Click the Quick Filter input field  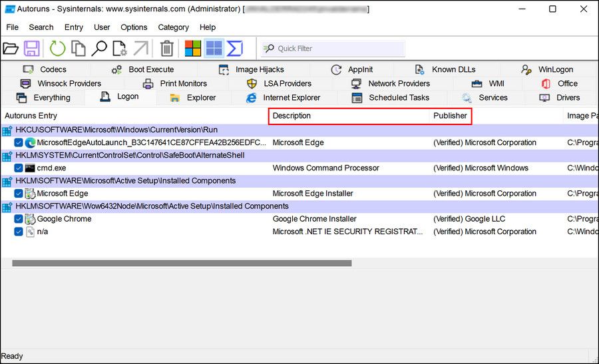(x=332, y=49)
